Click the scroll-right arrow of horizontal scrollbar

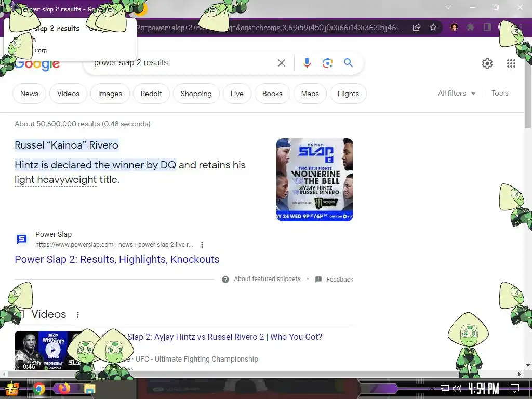click(x=520, y=374)
